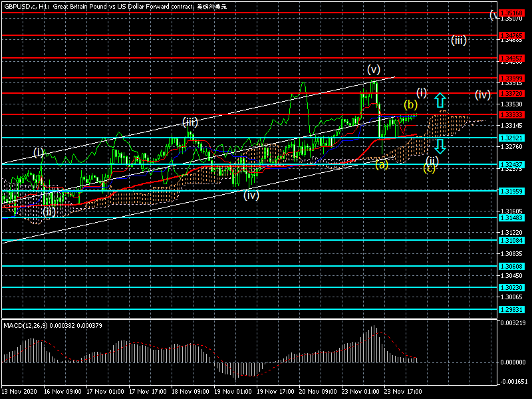Screen dimensions: 532x399
Task: Select the cyan 1.32921 support price tag
Action: tap(511, 138)
